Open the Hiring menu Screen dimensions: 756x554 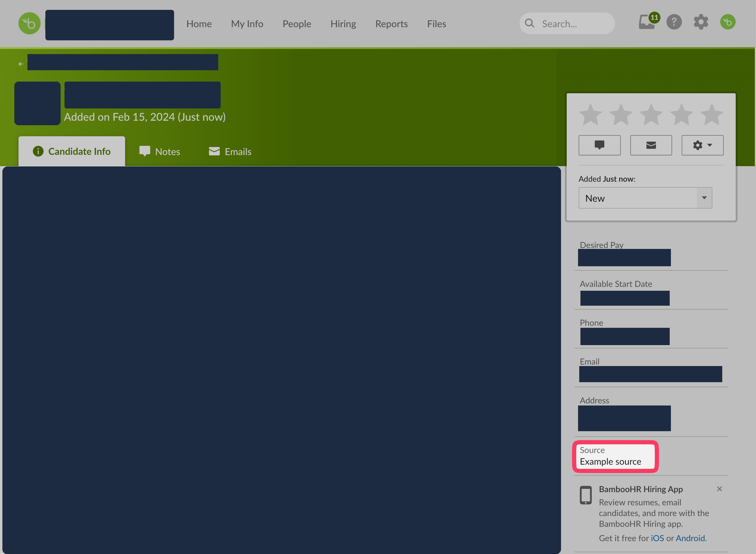click(x=343, y=24)
